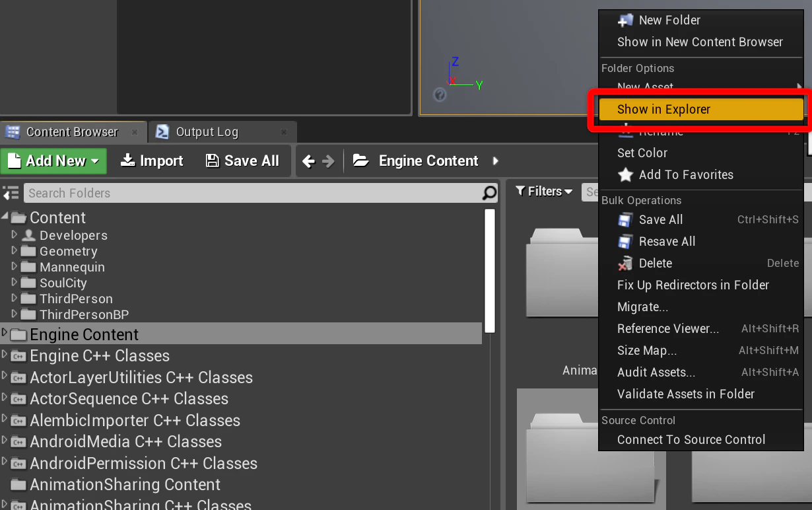Click the Save All toolbar button
Image resolution: width=812 pixels, height=510 pixels.
[242, 161]
